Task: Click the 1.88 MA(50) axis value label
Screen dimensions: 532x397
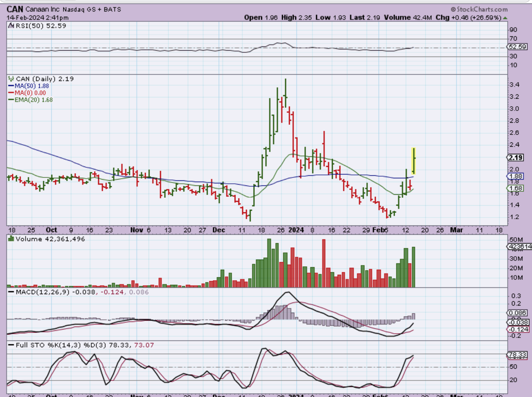Action: pyautogui.click(x=515, y=176)
